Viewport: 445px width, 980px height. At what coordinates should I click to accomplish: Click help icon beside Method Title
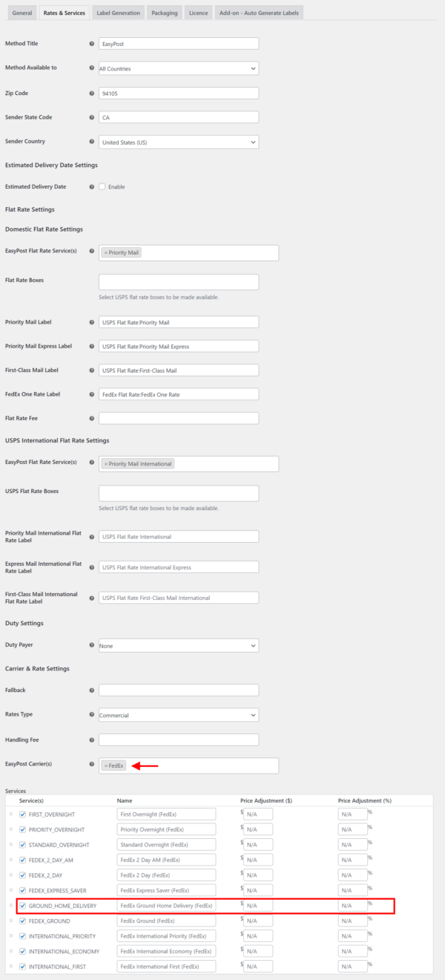click(92, 44)
